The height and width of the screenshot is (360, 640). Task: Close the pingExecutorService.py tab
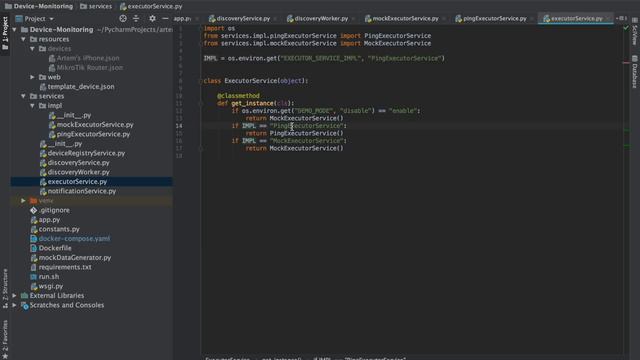tap(531, 19)
